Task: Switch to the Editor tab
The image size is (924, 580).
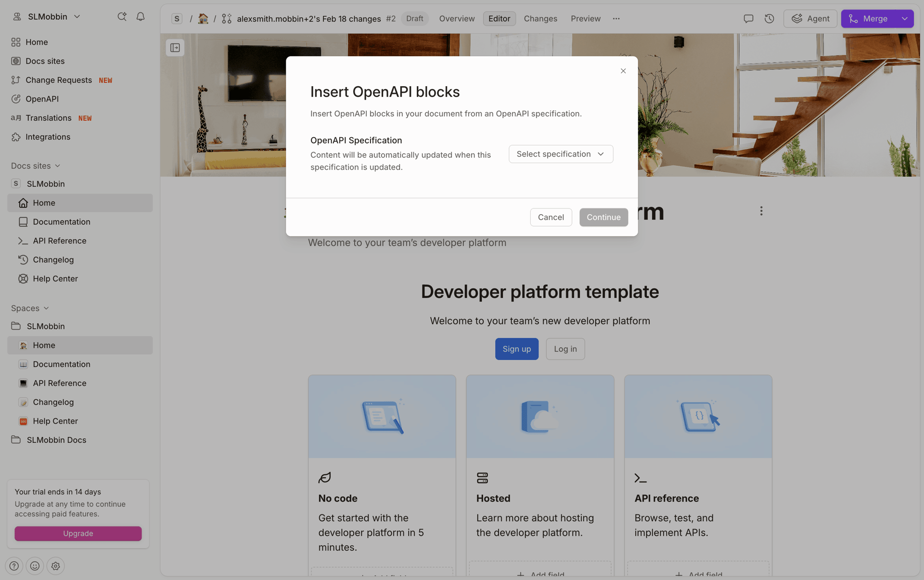Action: [499, 19]
